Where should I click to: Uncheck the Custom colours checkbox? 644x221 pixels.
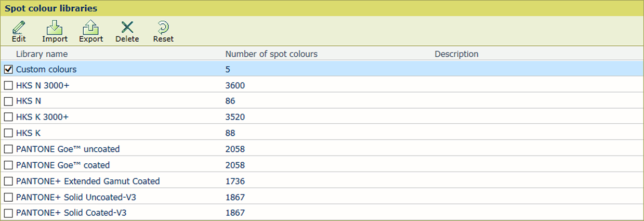pos(8,69)
